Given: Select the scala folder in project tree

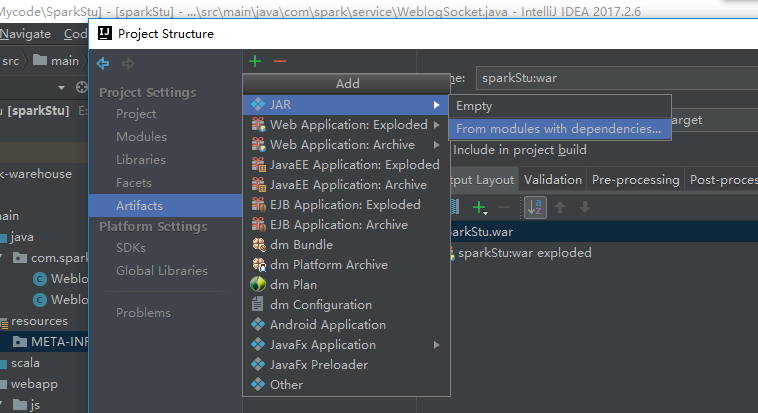Looking at the screenshot, I should [25, 363].
